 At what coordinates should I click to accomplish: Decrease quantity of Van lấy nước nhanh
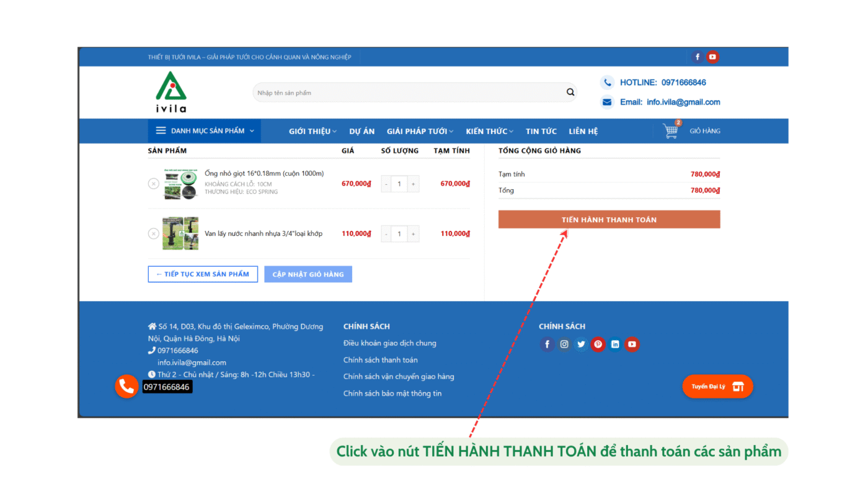pyautogui.click(x=386, y=234)
